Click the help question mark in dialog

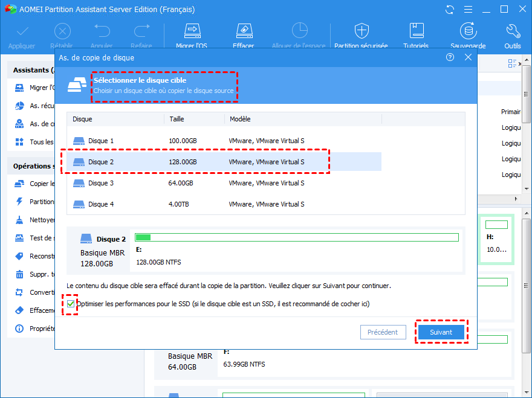click(450, 57)
